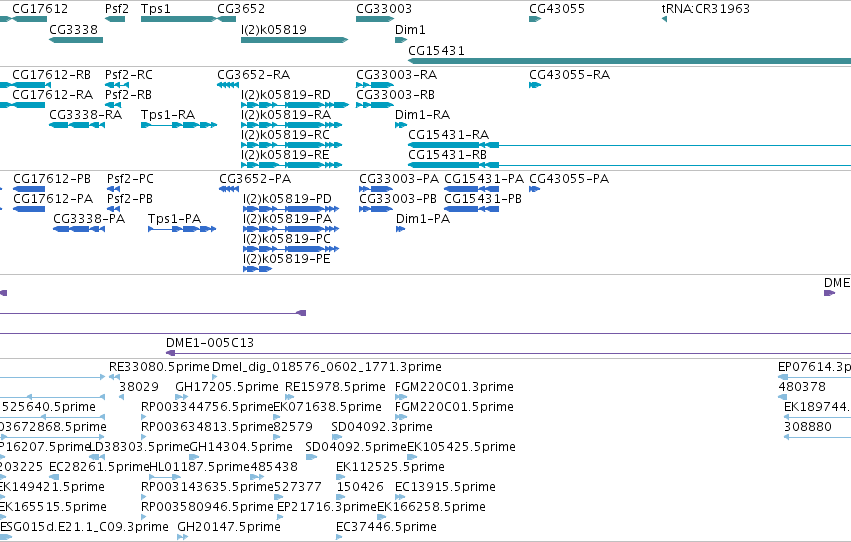Click the CG33003-PA protein feature
851x542 pixels.
pos(376,189)
